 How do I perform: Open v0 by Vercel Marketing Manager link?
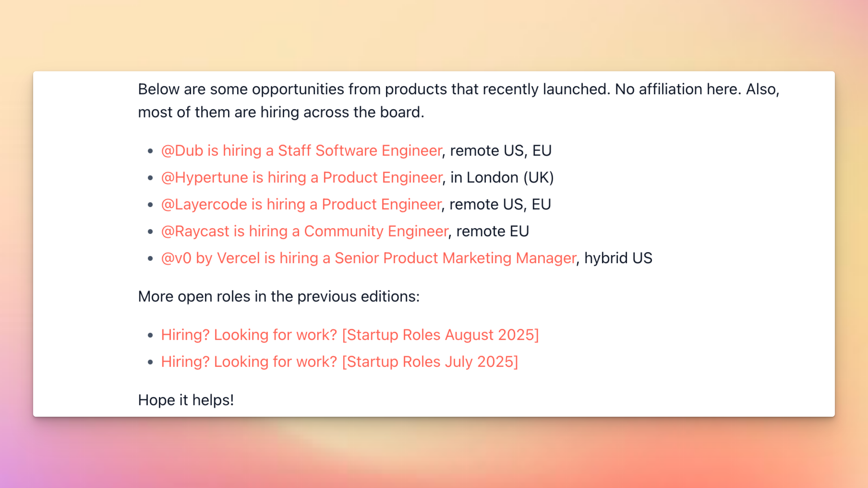coord(368,258)
